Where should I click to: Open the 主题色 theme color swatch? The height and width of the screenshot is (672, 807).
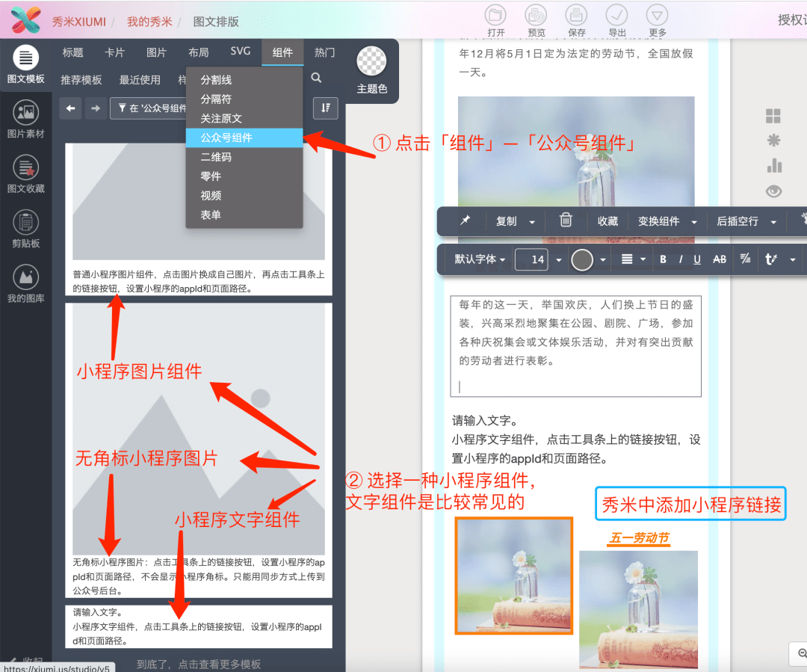pyautogui.click(x=371, y=61)
